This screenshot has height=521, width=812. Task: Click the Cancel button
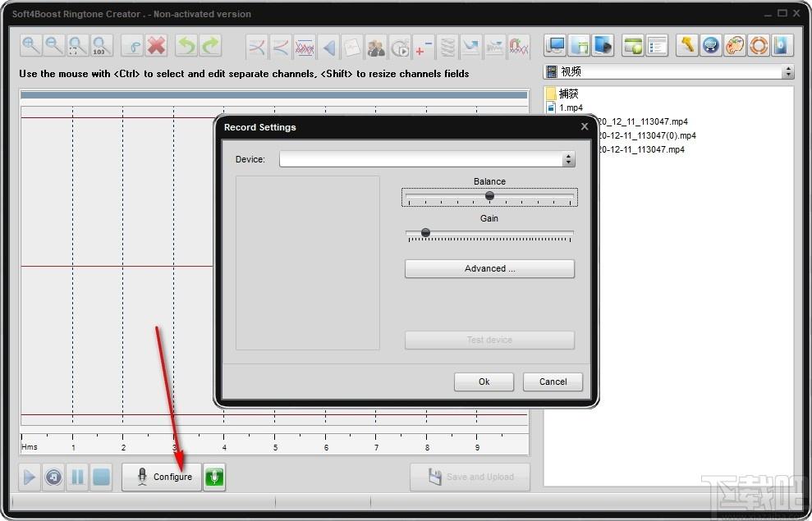pos(553,382)
